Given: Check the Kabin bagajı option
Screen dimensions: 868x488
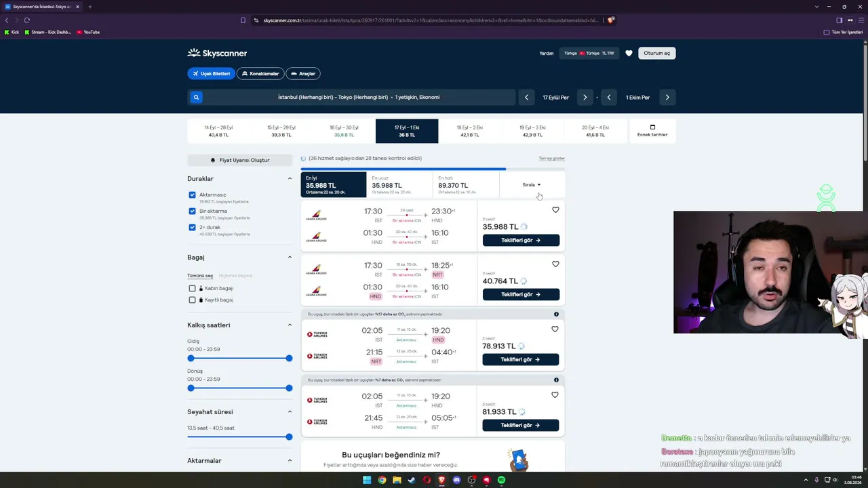Looking at the screenshot, I should (x=192, y=289).
